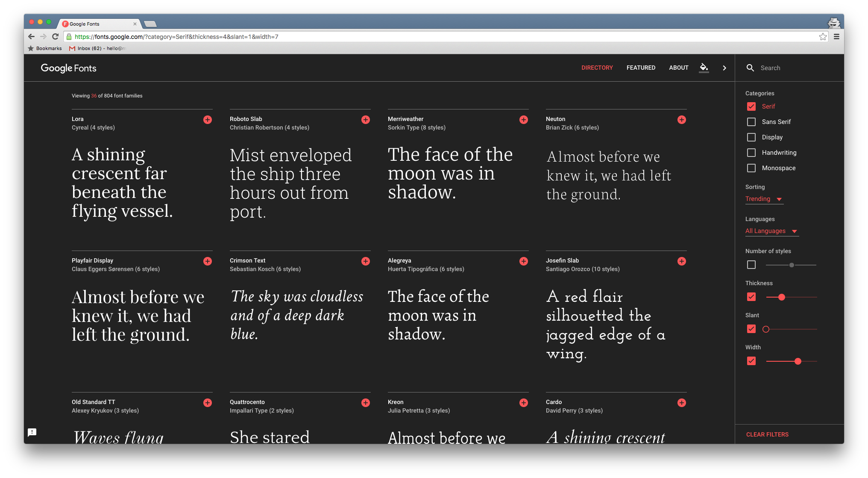
Task: Disable the Slant filter checkbox
Action: pos(751,329)
